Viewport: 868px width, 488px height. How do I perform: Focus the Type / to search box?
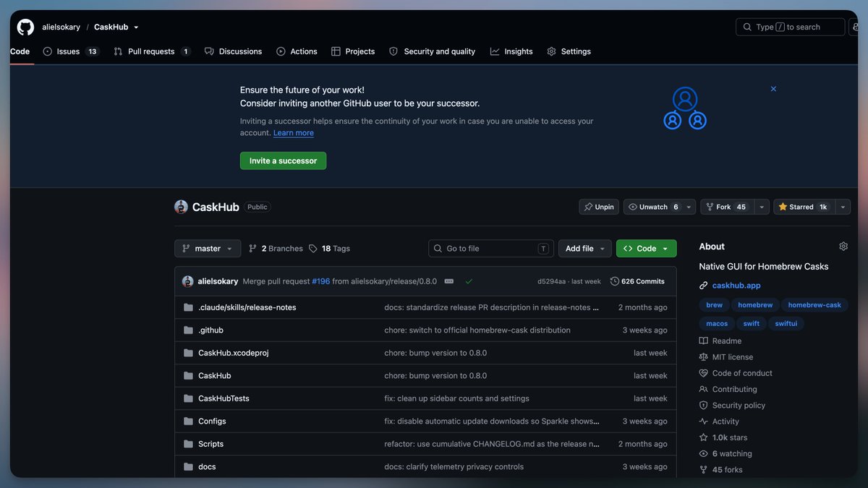click(x=791, y=27)
